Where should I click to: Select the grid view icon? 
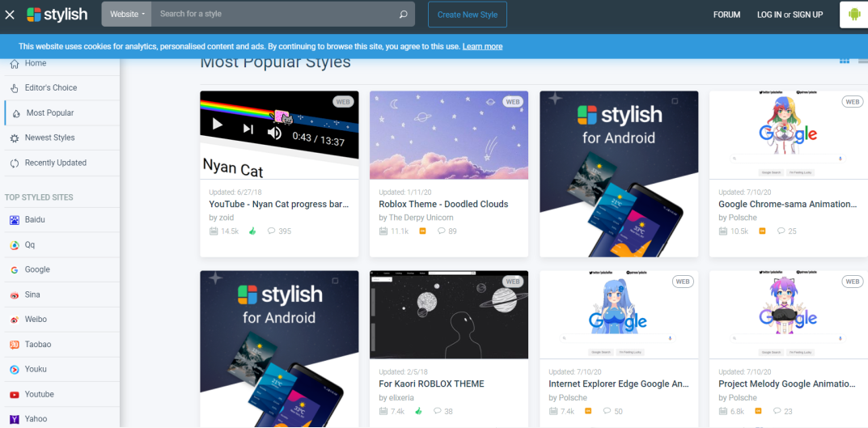pyautogui.click(x=845, y=61)
